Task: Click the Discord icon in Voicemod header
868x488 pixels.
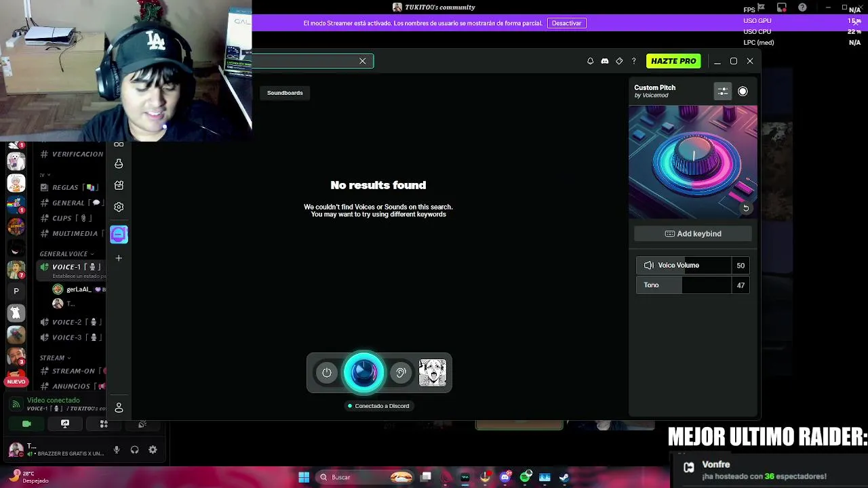Action: point(605,61)
